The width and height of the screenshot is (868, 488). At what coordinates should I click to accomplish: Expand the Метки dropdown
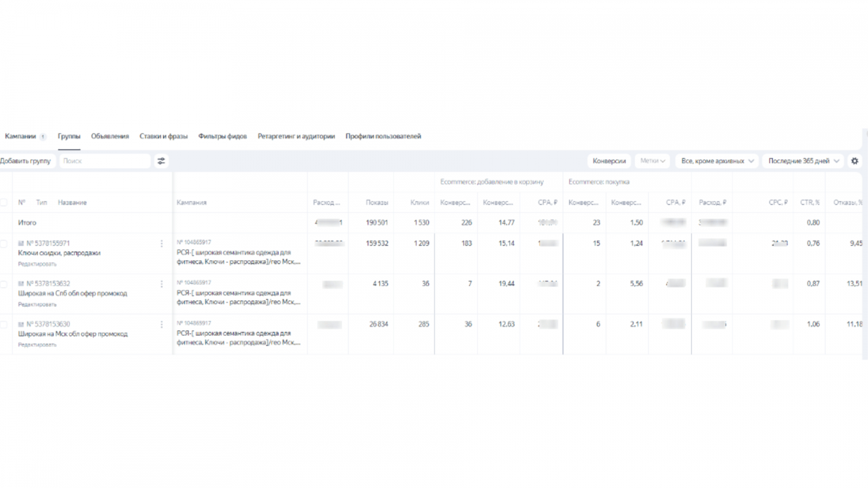tap(652, 161)
